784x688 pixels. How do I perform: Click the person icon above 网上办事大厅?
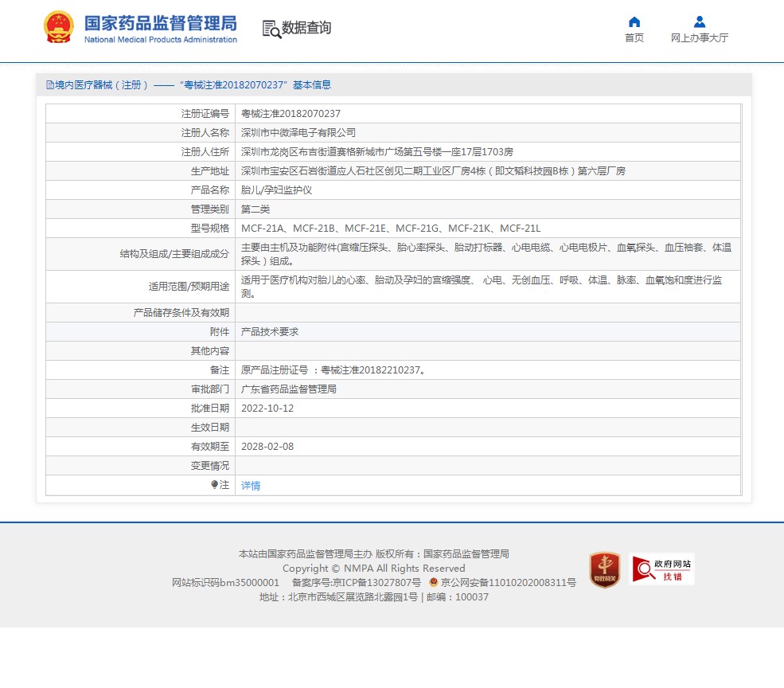pyautogui.click(x=699, y=21)
